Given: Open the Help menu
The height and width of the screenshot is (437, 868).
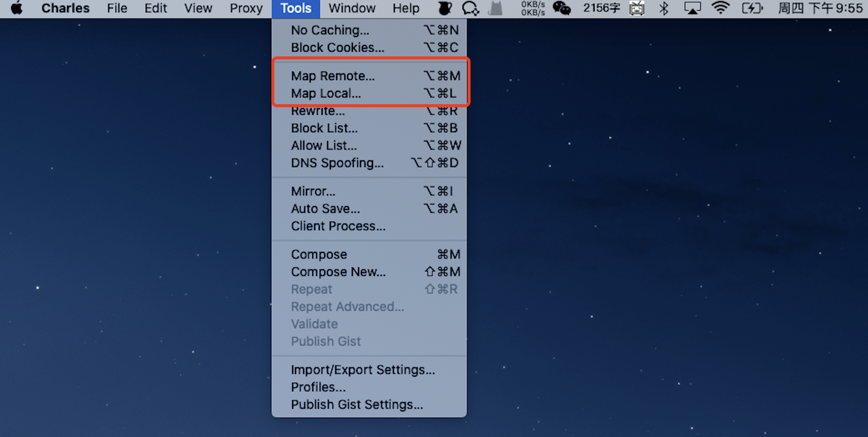Looking at the screenshot, I should [406, 8].
